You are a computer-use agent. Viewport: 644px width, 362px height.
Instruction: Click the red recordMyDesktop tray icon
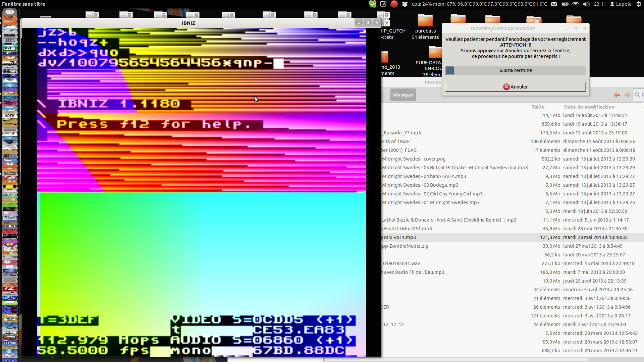click(x=394, y=4)
